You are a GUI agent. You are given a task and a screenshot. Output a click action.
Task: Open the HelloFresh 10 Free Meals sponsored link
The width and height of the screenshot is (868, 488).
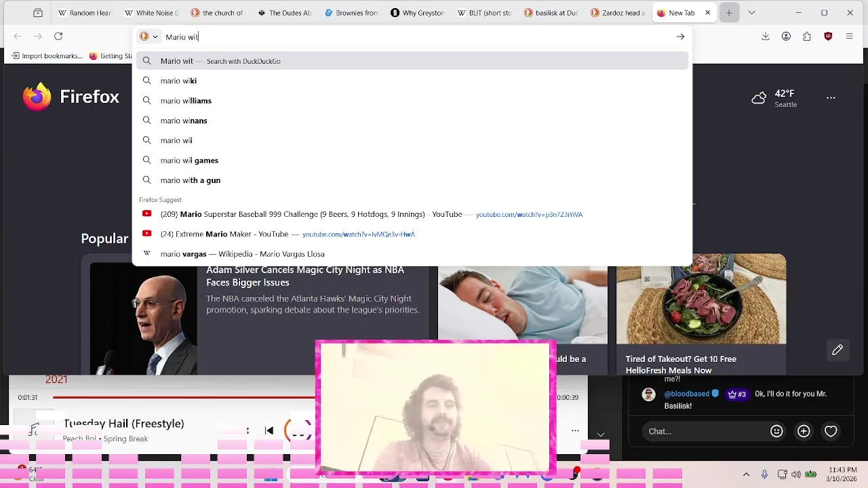tap(681, 365)
